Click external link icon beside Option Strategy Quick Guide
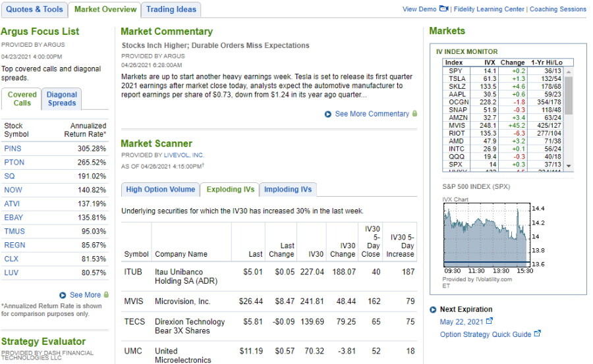This screenshot has height=364, width=593. 537,333
